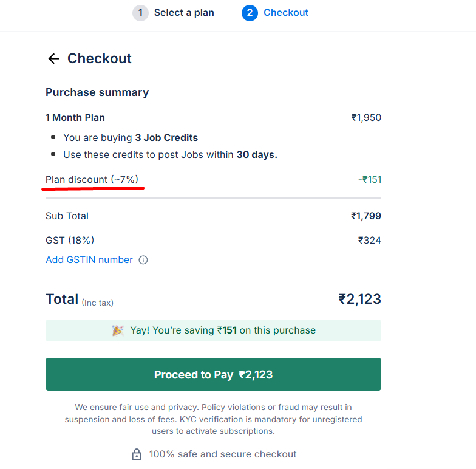Click the GST amount ₹324
The image size is (476, 469).
click(x=370, y=241)
